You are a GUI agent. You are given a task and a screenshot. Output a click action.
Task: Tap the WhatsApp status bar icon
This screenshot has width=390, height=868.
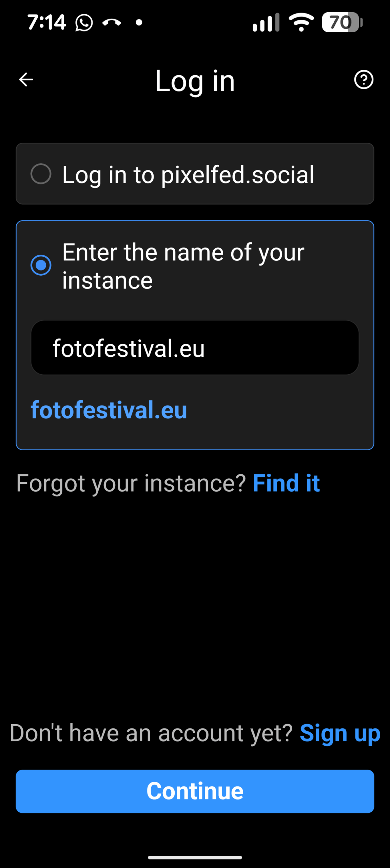pos(84,23)
